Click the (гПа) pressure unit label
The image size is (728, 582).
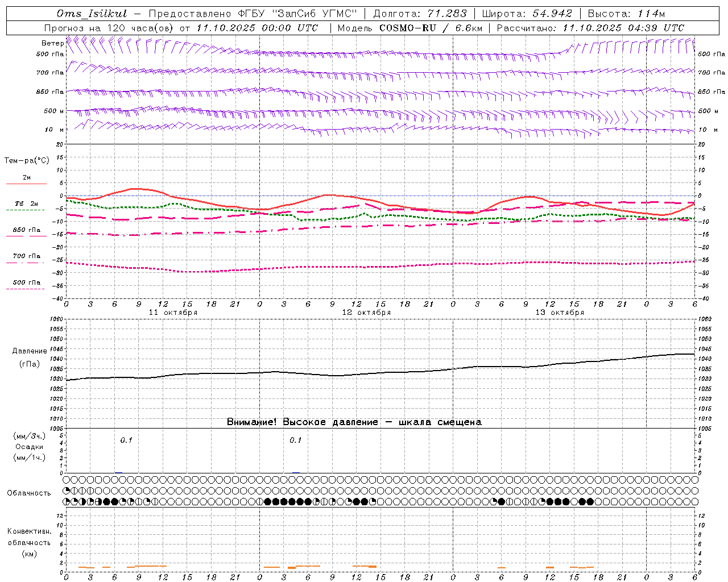tap(30, 364)
